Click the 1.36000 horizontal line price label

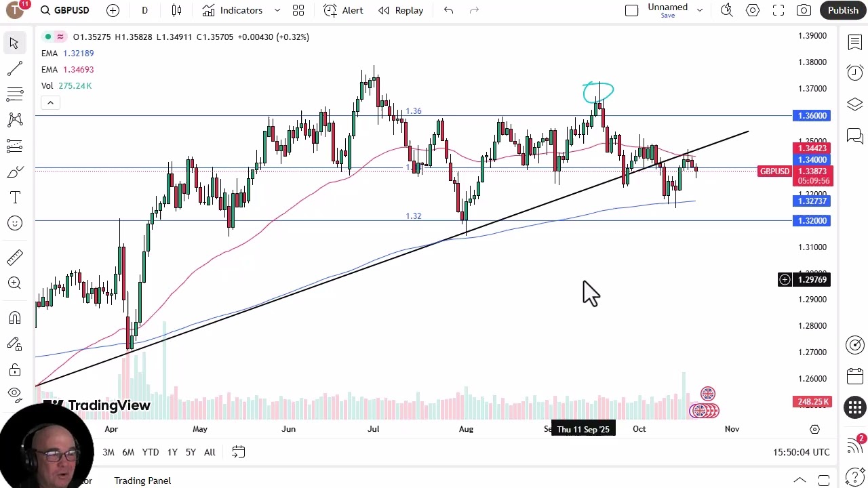click(x=811, y=116)
